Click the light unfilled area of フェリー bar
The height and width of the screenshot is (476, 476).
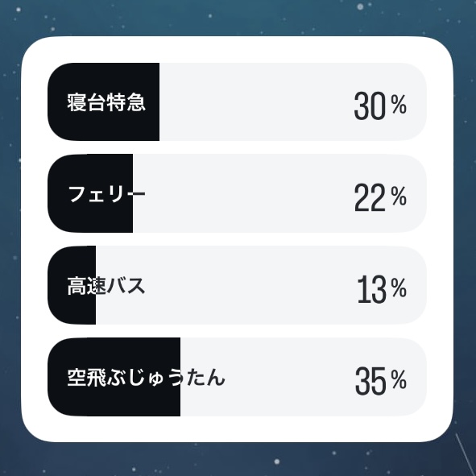[279, 193]
